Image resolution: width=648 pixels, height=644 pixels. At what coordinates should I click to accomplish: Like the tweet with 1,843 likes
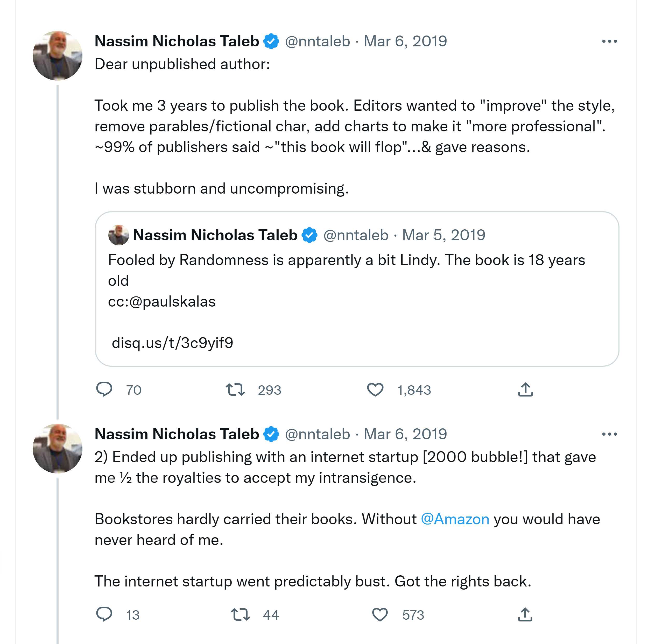[375, 390]
